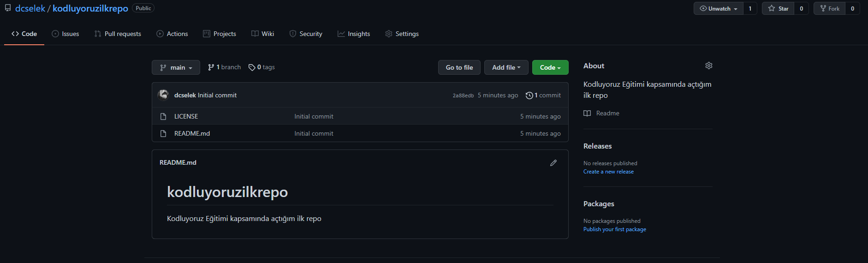This screenshot has width=868, height=263.
Task: Click the Public visibility badge
Action: (x=143, y=8)
